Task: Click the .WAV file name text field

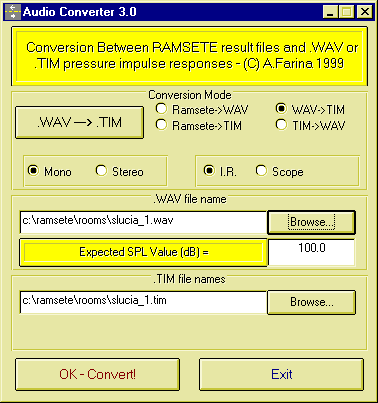Action: click(x=143, y=222)
